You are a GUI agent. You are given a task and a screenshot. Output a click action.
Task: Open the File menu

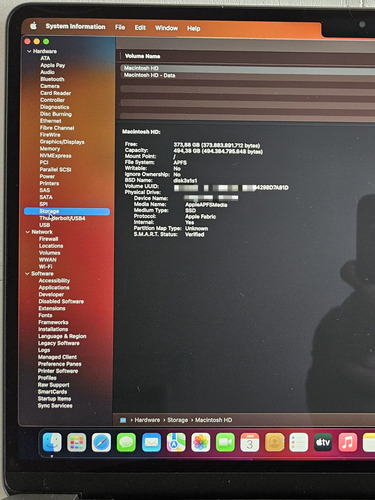coord(120,27)
